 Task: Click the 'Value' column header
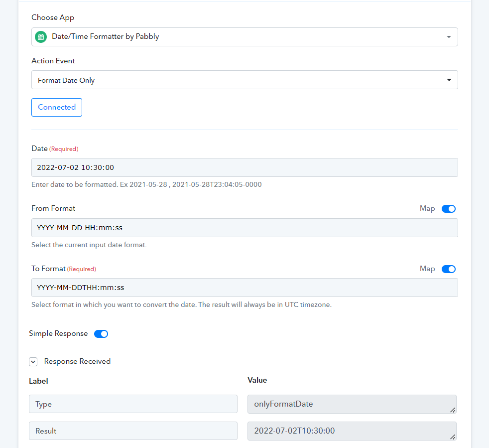(x=257, y=380)
